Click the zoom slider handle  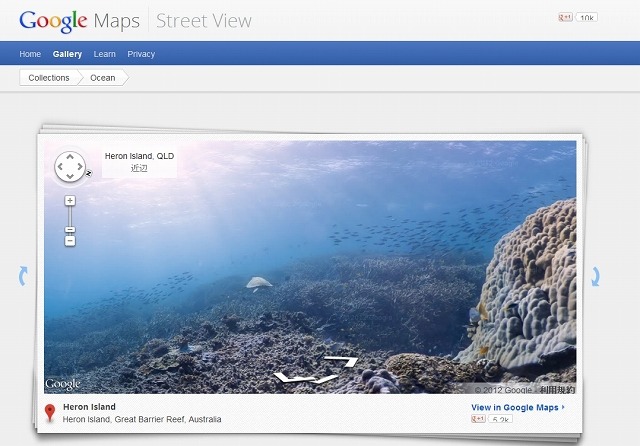click(70, 230)
